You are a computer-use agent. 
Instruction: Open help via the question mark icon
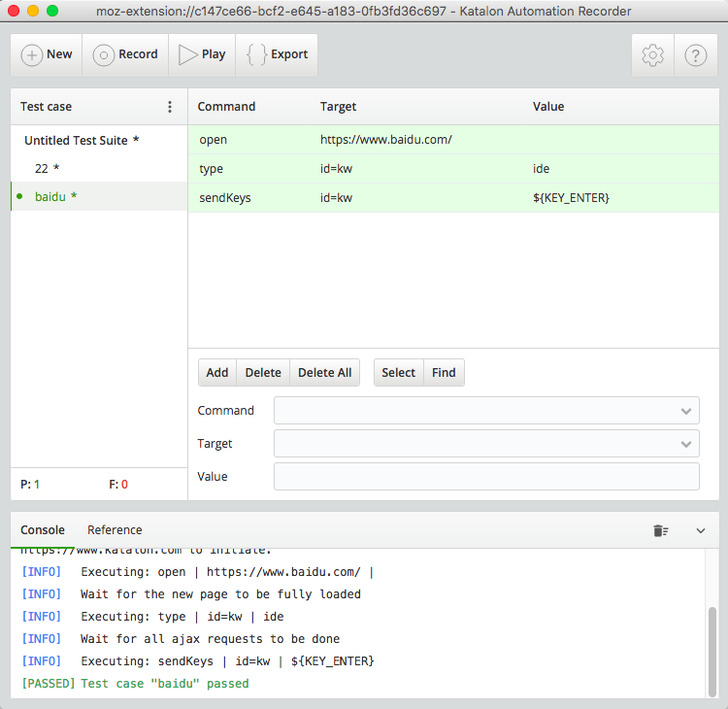coord(696,55)
